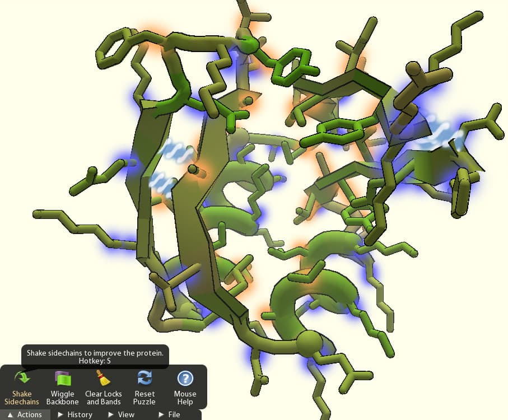Screen dimensions: 508x420
Task: Click the Shake Sidechains hotkey tooltip
Action: tap(95, 357)
